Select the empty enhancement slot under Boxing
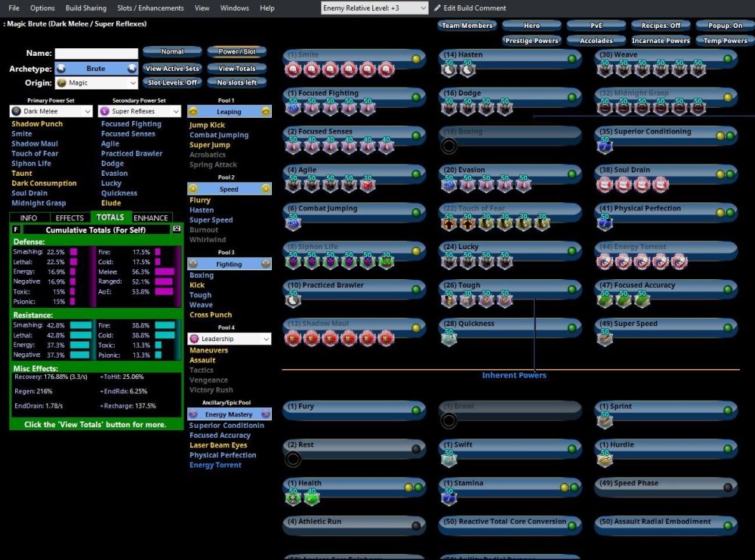755x560 pixels. pos(449,147)
